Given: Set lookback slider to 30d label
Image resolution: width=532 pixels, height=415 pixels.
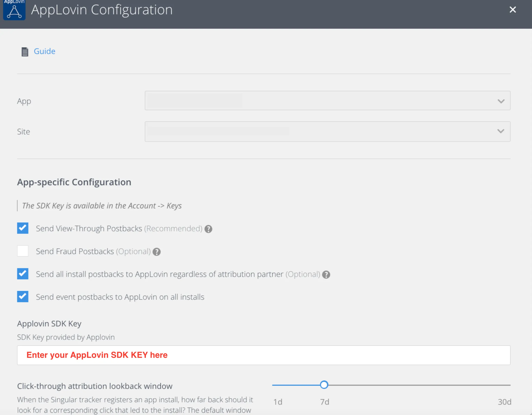Looking at the screenshot, I should [x=504, y=402].
